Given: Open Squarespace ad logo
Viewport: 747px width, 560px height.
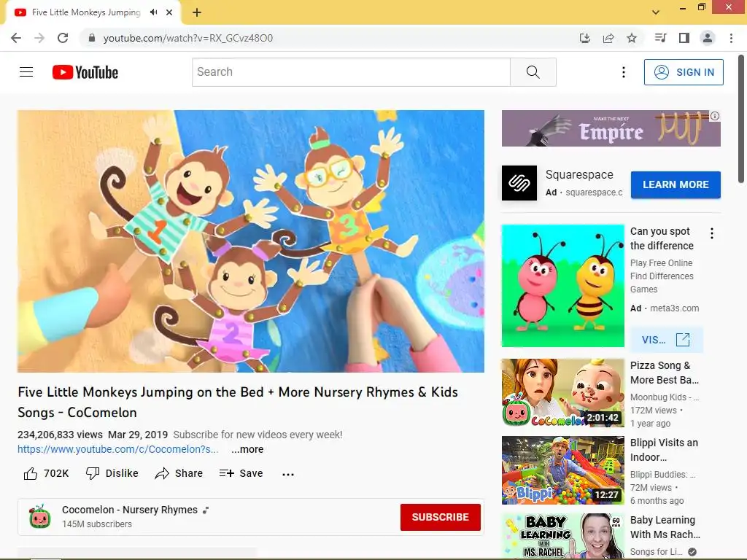Looking at the screenshot, I should tap(519, 183).
